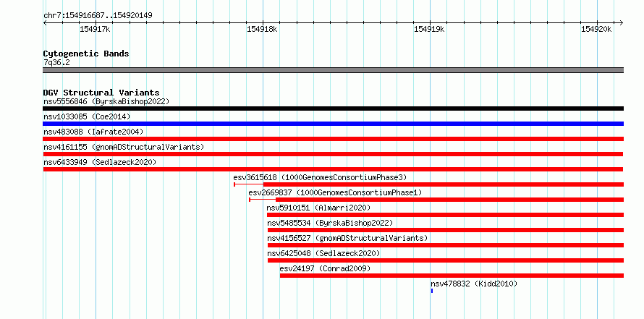Click the ruler's left-pointing arrow
Screen dimensions: 644x319
click(46, 22)
